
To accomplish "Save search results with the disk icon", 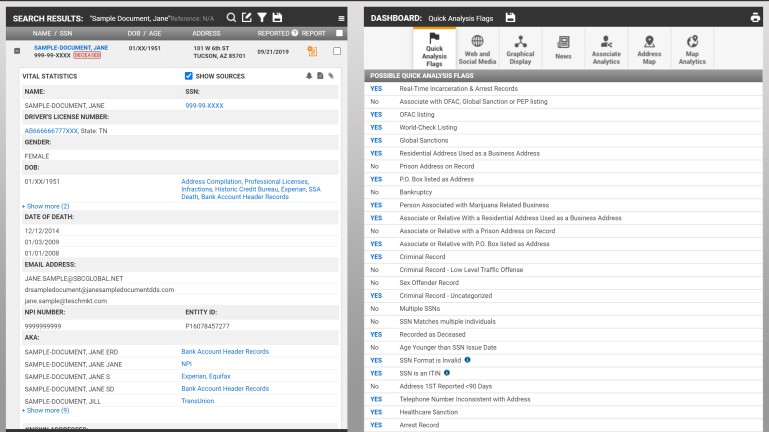I will coord(277,18).
